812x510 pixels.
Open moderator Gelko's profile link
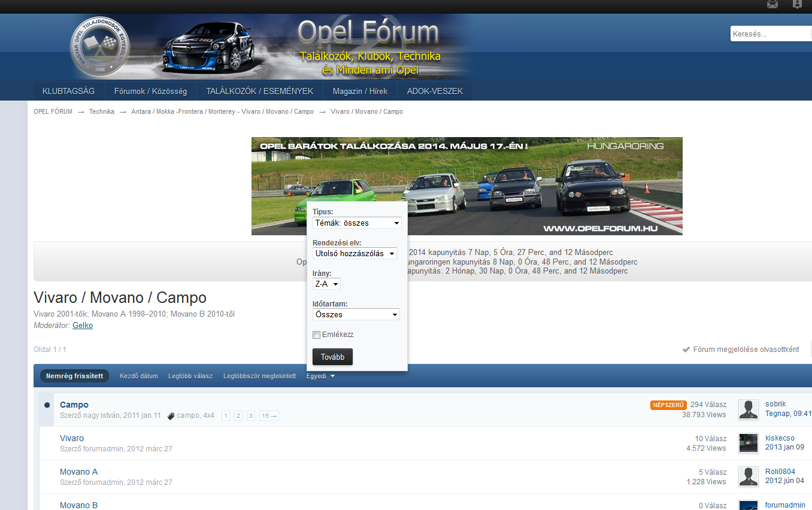coord(83,325)
